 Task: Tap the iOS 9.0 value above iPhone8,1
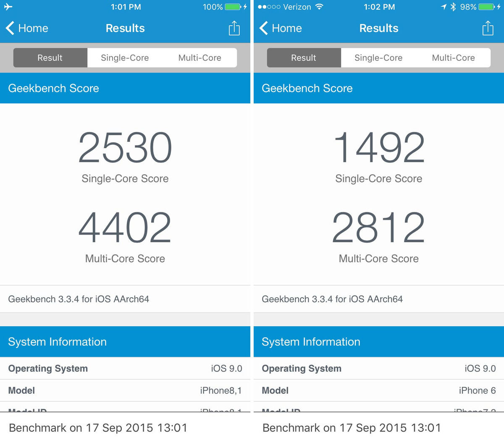[226, 369]
